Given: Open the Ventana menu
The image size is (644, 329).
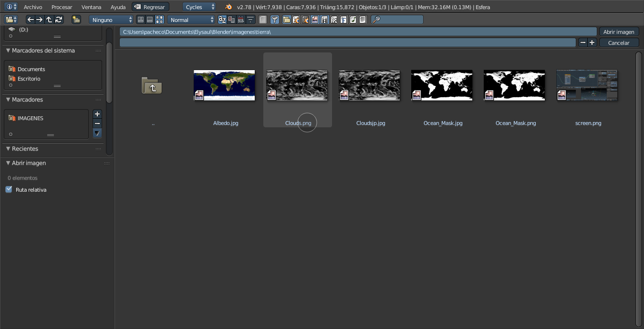Looking at the screenshot, I should pyautogui.click(x=91, y=7).
